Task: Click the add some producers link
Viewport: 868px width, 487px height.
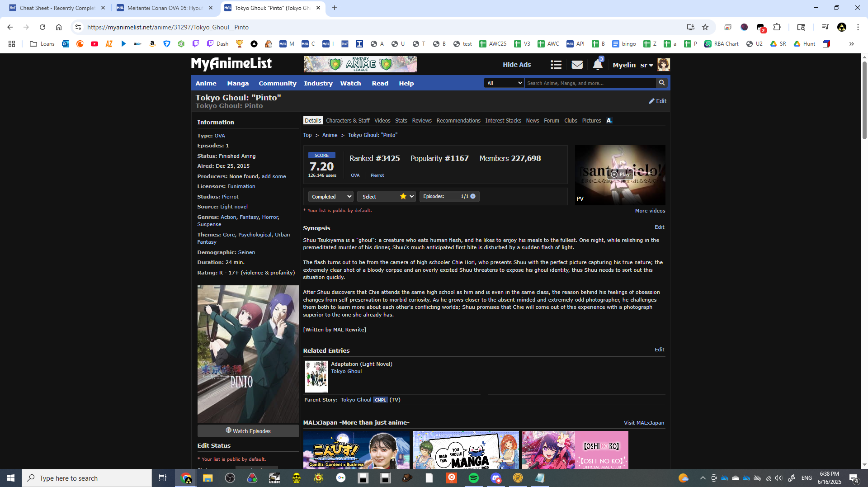Action: (x=274, y=176)
